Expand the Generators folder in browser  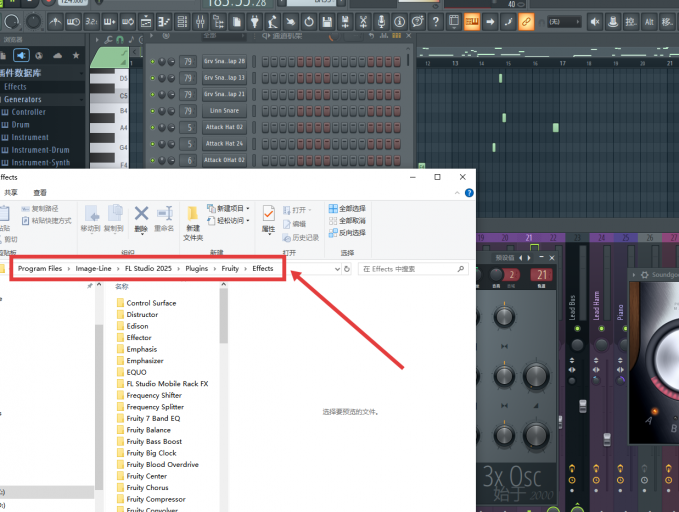(x=23, y=99)
